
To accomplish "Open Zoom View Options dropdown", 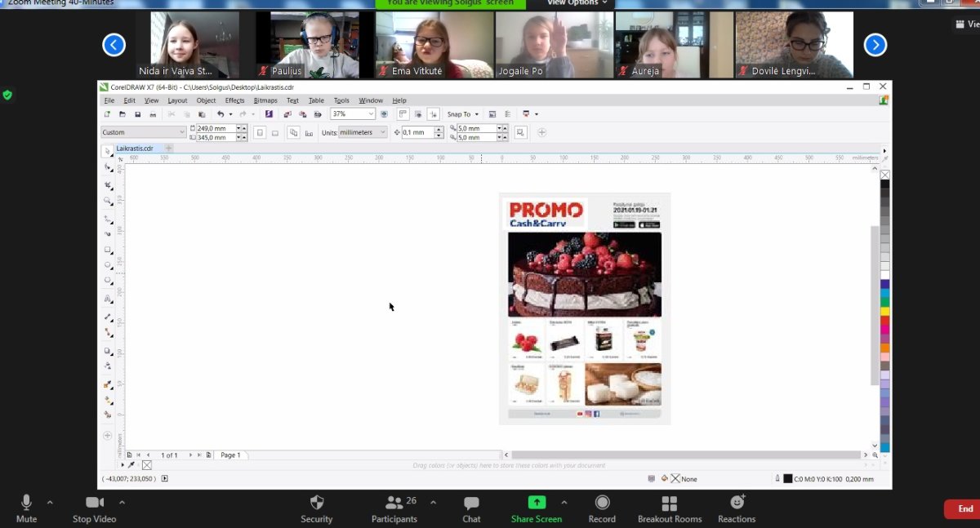I will coord(578,3).
